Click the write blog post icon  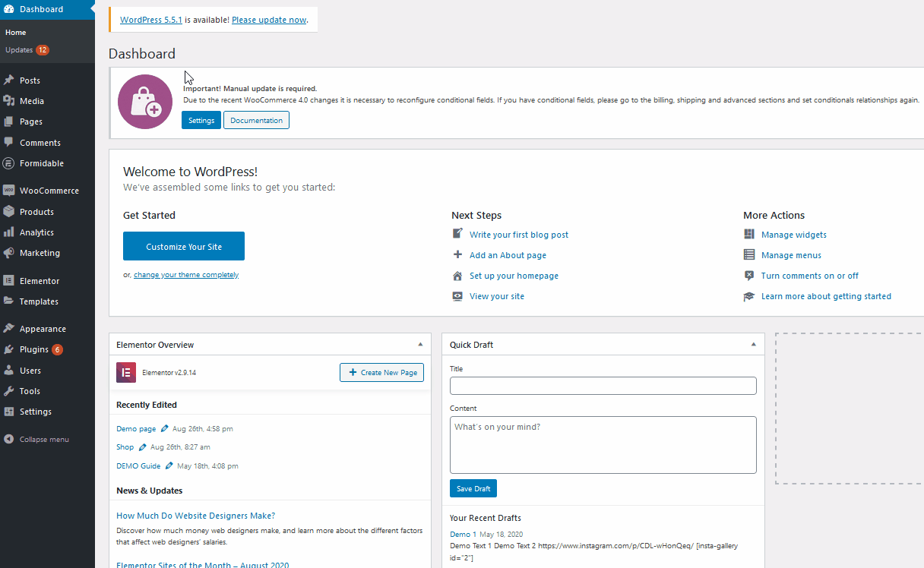click(x=457, y=234)
